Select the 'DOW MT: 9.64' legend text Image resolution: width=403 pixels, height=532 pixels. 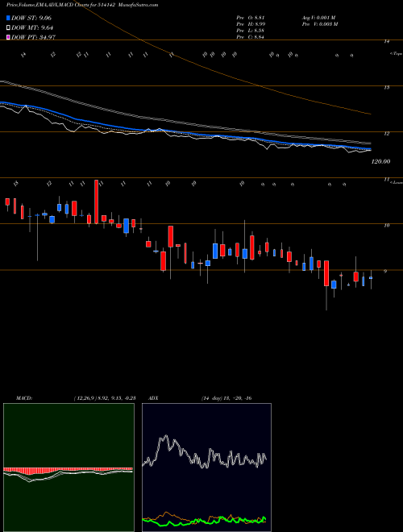[32, 28]
